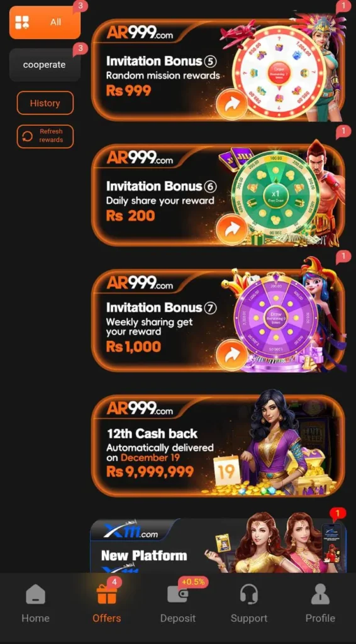
Task: Click the refresh circular arrow icon
Action: (x=27, y=136)
